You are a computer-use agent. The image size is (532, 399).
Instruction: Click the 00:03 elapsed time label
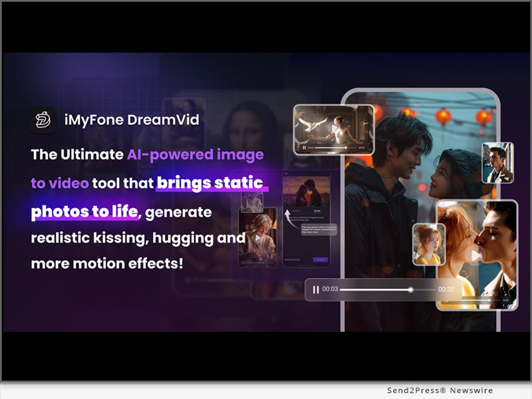(x=331, y=289)
